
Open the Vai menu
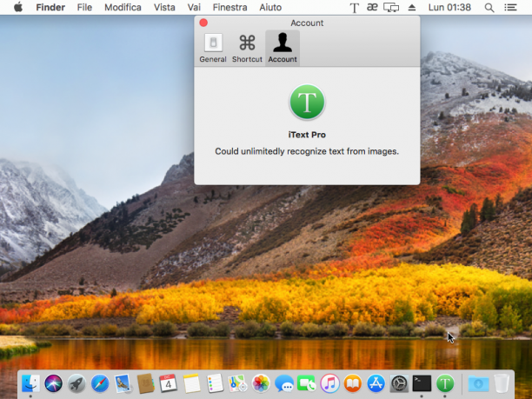coord(194,7)
